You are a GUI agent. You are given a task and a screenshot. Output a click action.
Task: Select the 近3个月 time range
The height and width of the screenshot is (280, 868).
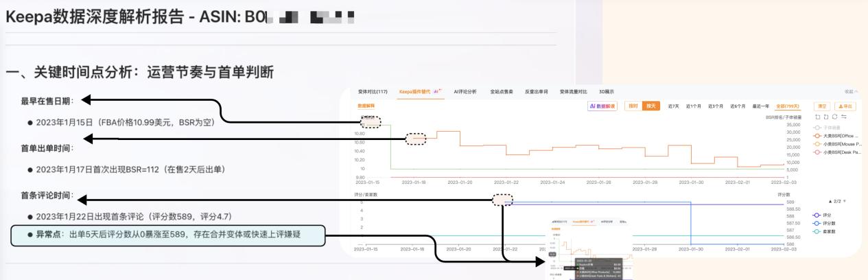(716, 106)
